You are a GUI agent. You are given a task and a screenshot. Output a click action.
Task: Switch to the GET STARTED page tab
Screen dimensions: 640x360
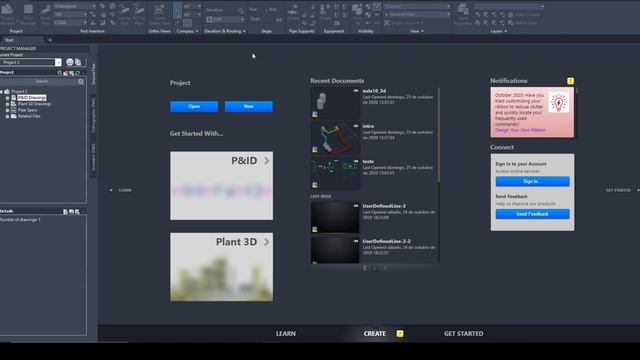(463, 333)
